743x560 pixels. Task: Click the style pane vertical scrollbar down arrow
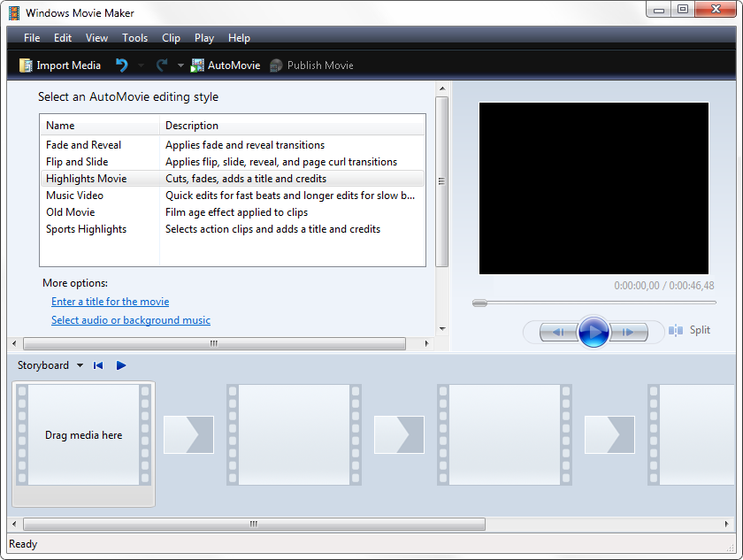click(x=442, y=329)
